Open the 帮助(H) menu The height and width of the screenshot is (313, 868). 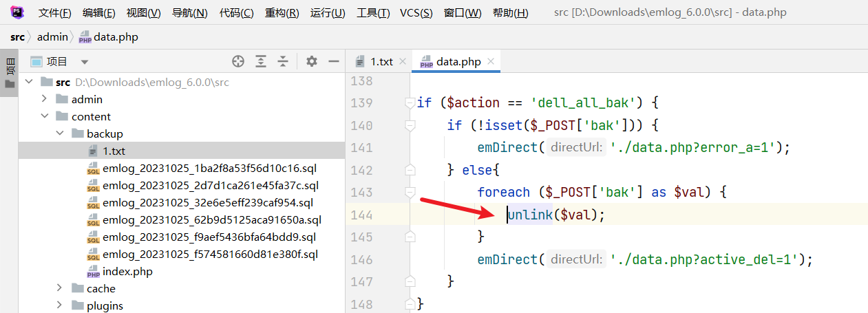point(511,13)
